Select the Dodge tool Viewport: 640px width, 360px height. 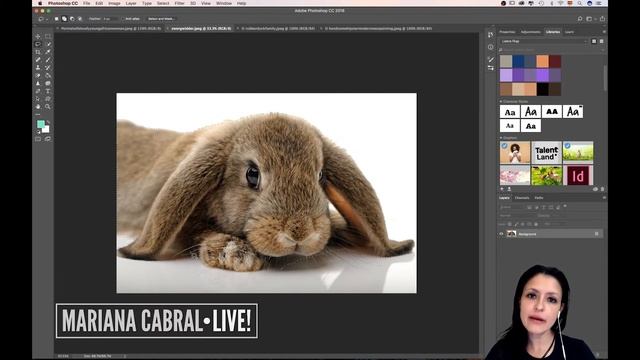tap(48, 83)
